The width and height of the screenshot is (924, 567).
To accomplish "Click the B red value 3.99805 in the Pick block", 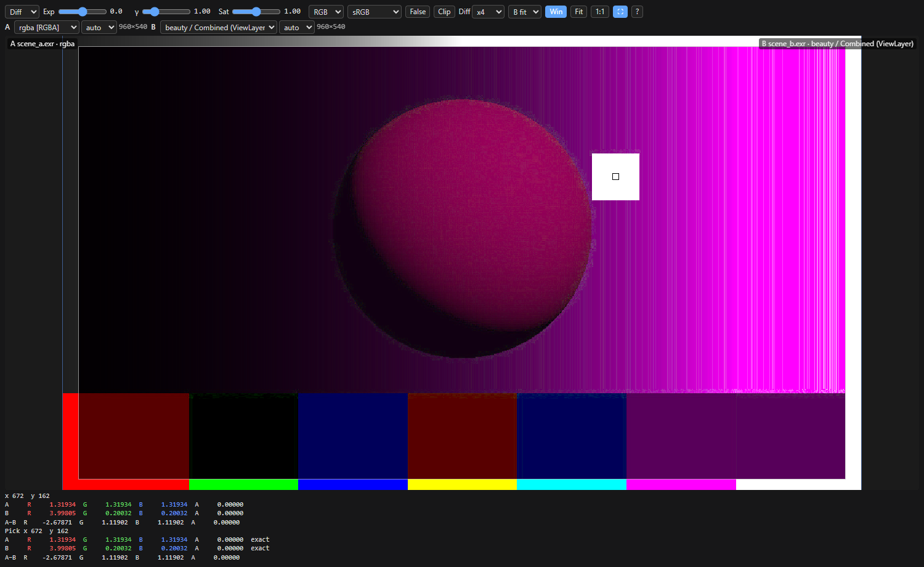I will [63, 548].
